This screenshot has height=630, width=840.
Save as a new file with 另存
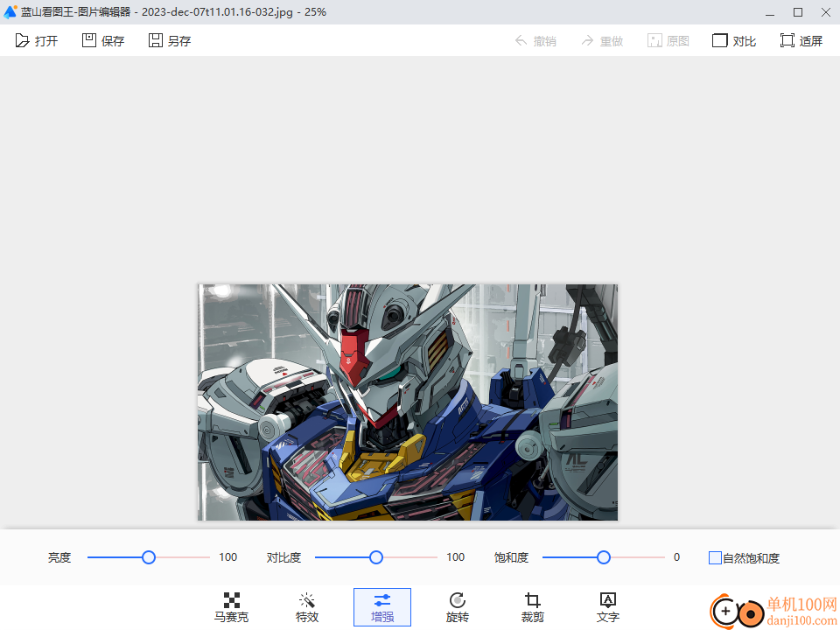pyautogui.click(x=169, y=41)
